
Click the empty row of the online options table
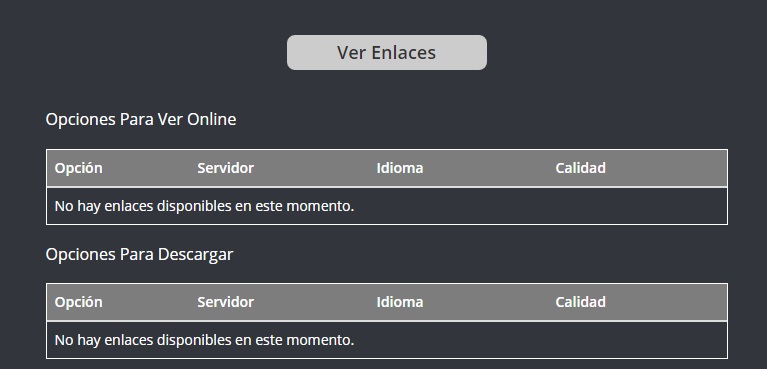tap(387, 206)
